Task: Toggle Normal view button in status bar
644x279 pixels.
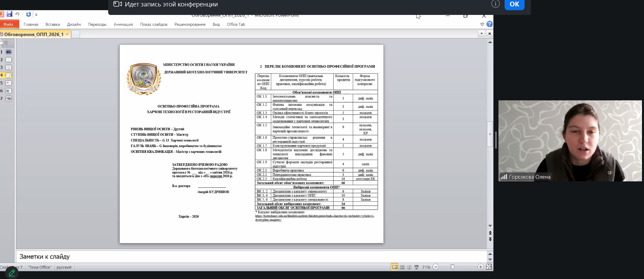Action: click(395, 267)
